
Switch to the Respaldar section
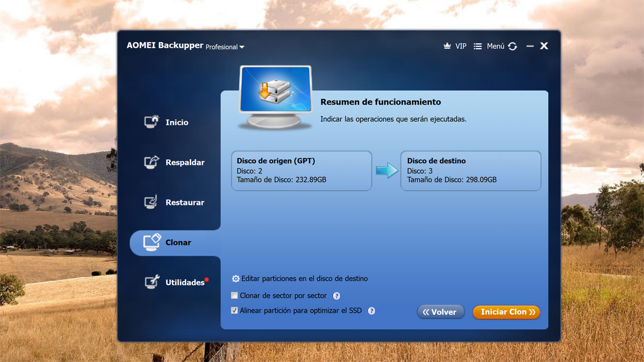point(185,162)
